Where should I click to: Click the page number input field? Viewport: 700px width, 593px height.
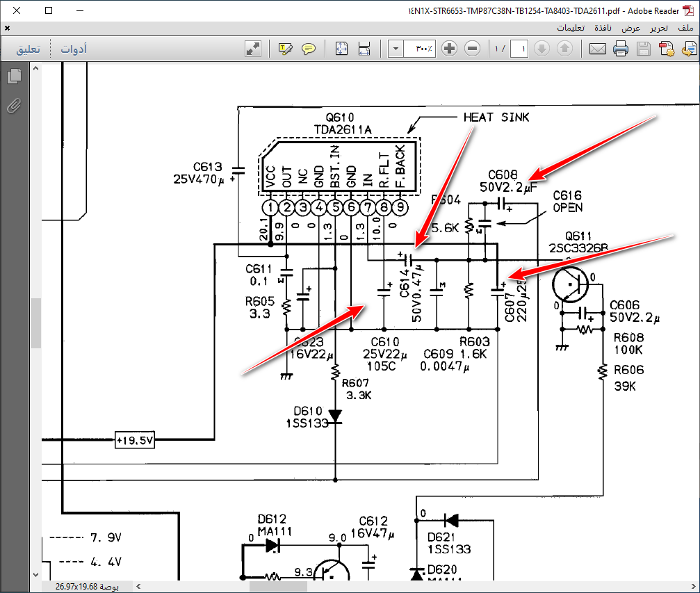[x=519, y=48]
